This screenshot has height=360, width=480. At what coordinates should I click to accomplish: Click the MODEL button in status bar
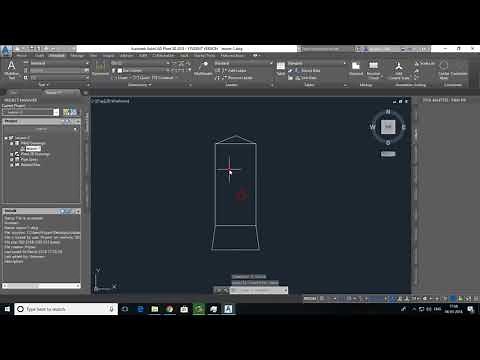point(310,298)
